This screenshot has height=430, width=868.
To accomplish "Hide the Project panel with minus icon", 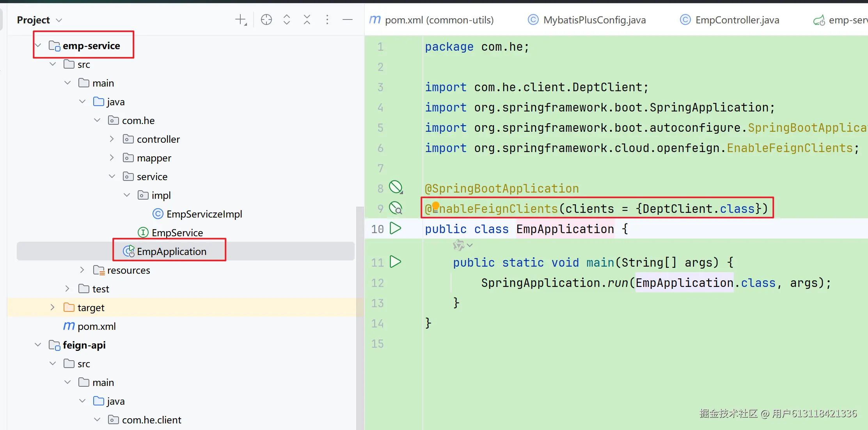I will point(348,20).
